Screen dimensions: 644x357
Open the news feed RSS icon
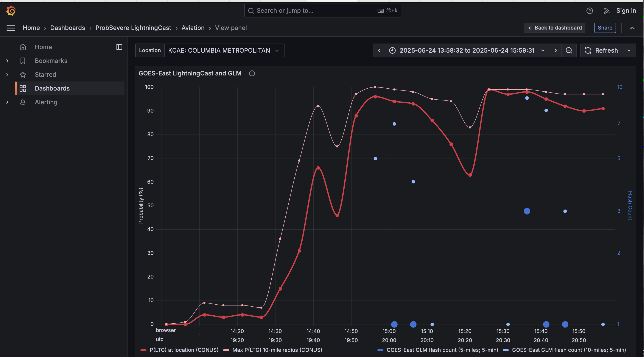[607, 11]
